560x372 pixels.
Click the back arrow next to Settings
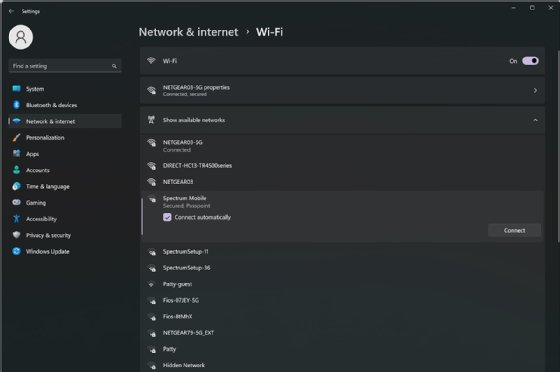(11, 11)
